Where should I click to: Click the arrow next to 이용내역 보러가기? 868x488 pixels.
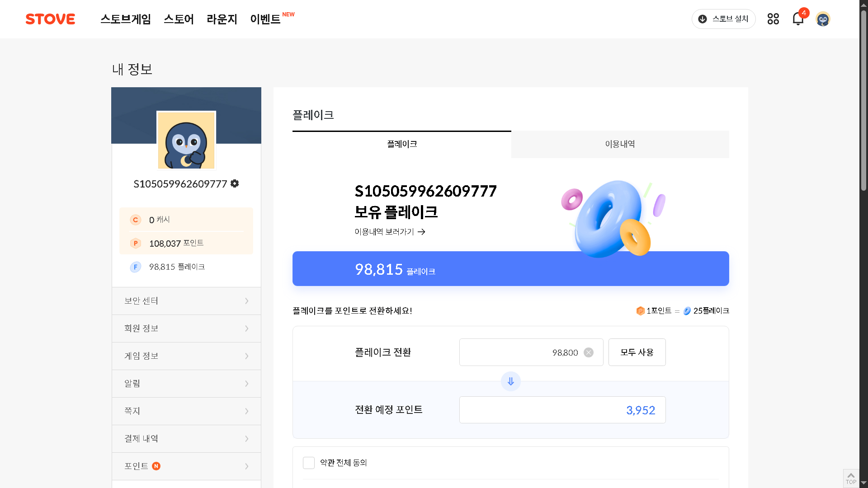pos(421,232)
